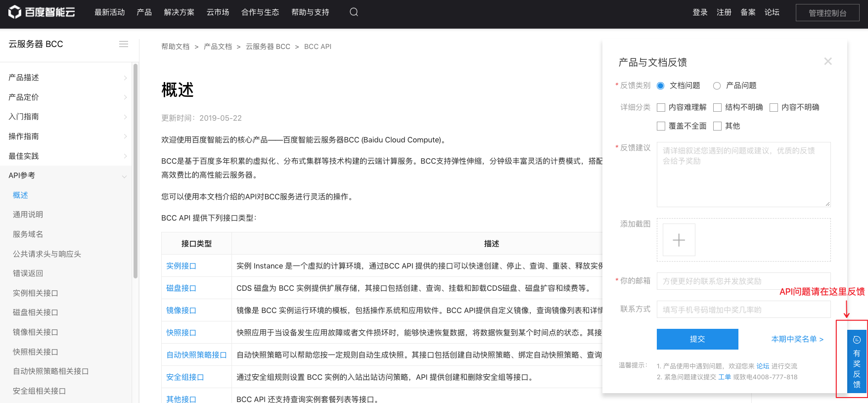Open the search magnifier icon
The width and height of the screenshot is (868, 403).
click(354, 12)
